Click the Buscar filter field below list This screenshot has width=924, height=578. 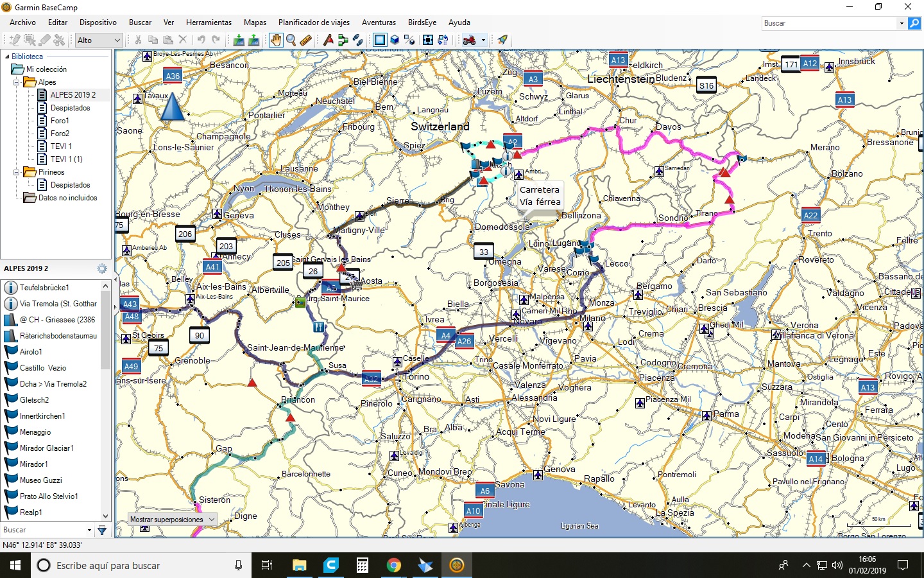[x=43, y=530]
